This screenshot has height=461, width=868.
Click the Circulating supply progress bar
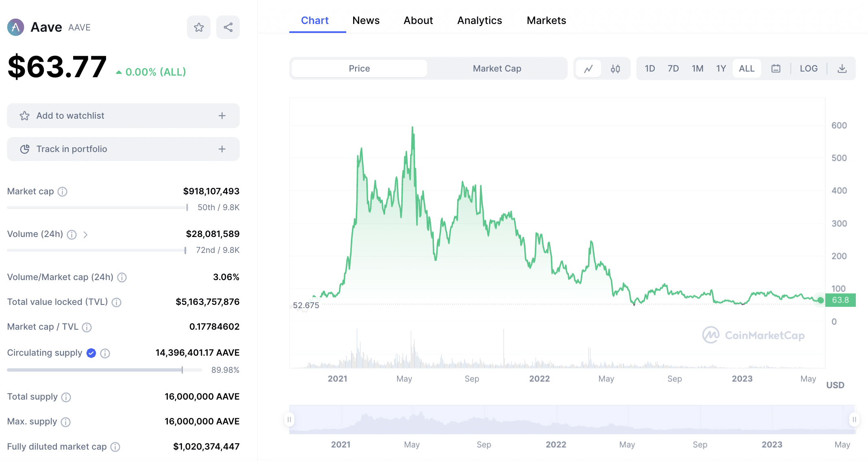tap(104, 370)
